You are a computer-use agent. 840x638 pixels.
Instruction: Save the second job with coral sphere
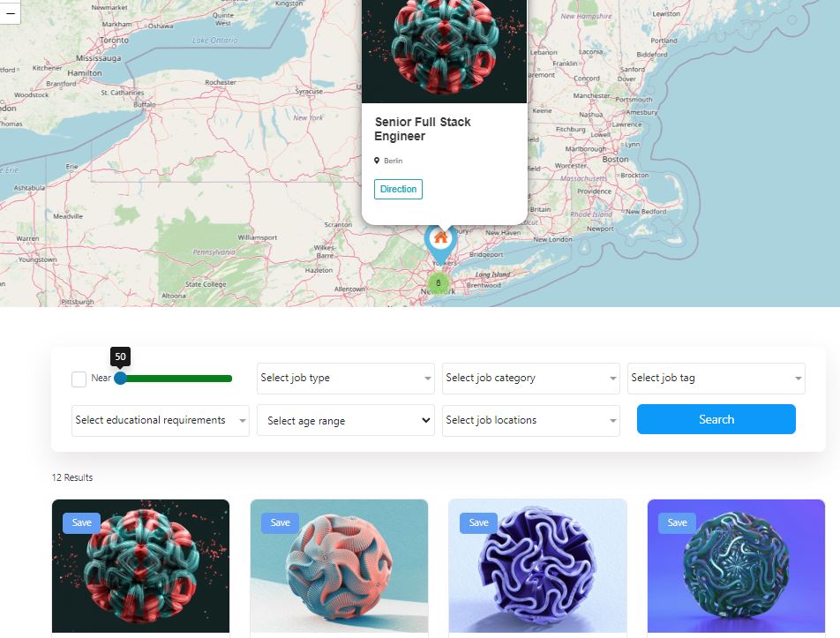coord(281,522)
